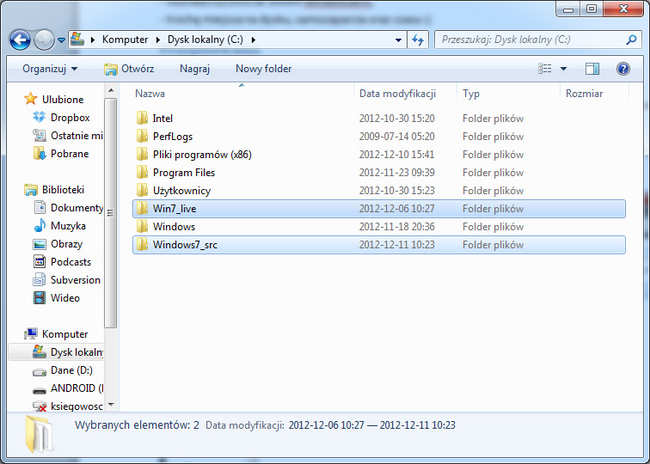Open the ANDROID drive in sidebar
Image resolution: width=650 pixels, height=464 pixels.
[x=68, y=389]
